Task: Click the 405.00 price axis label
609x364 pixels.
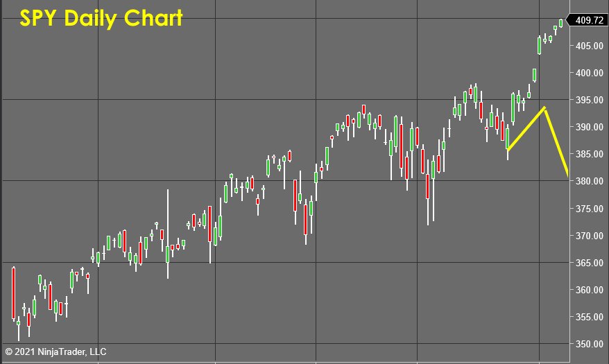Action: pyautogui.click(x=589, y=46)
